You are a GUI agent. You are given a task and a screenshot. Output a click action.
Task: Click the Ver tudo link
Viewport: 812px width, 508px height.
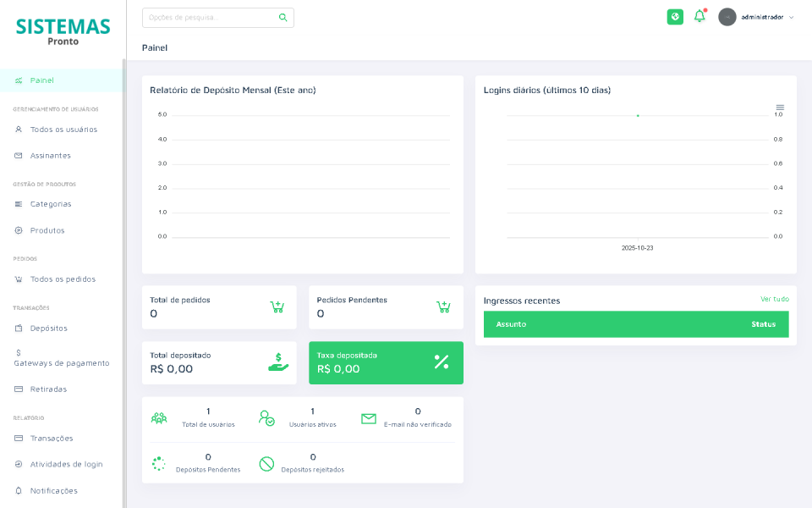(x=776, y=299)
